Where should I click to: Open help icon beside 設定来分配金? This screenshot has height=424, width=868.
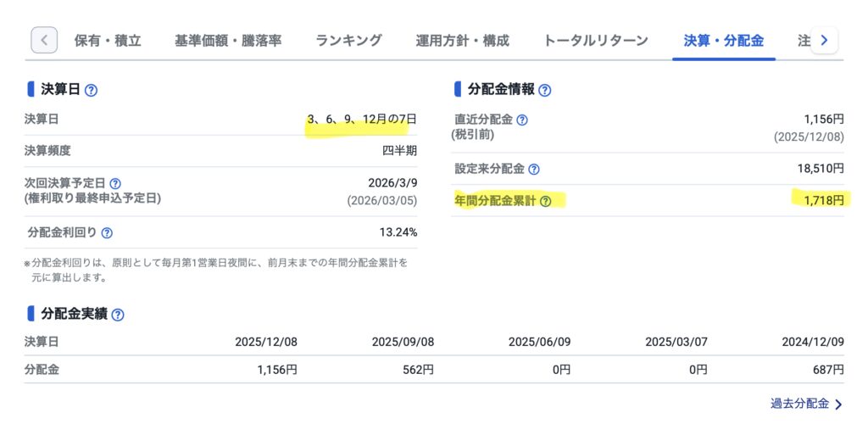coord(534,170)
